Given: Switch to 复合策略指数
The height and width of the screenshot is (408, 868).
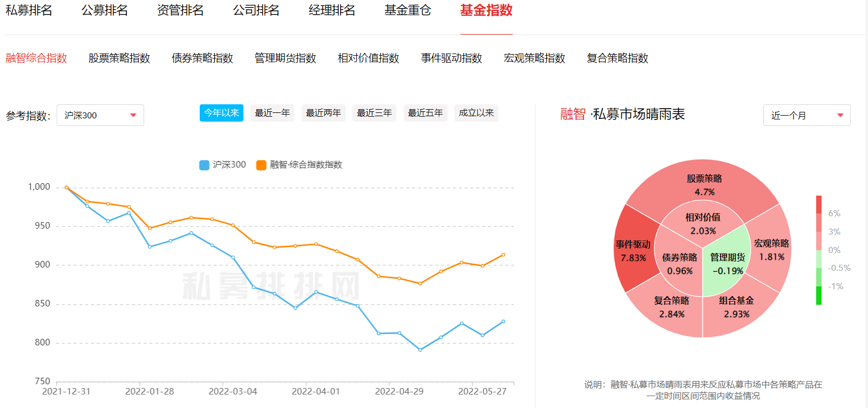Looking at the screenshot, I should click(x=618, y=58).
